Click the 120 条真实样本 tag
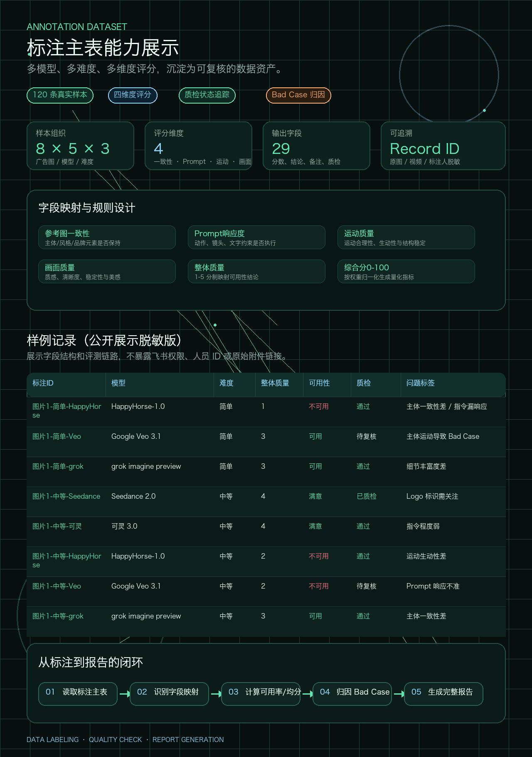Image resolution: width=532 pixels, height=757 pixels. (60, 95)
